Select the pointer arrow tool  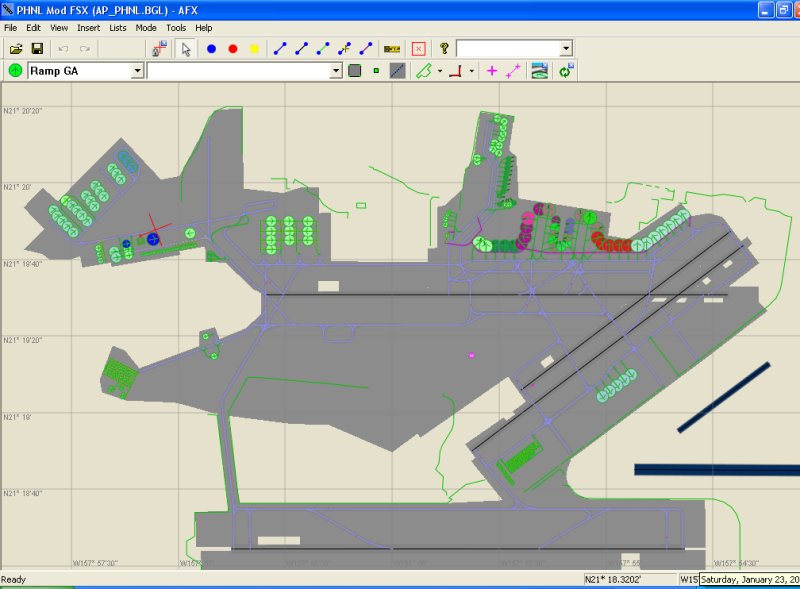pyautogui.click(x=186, y=48)
